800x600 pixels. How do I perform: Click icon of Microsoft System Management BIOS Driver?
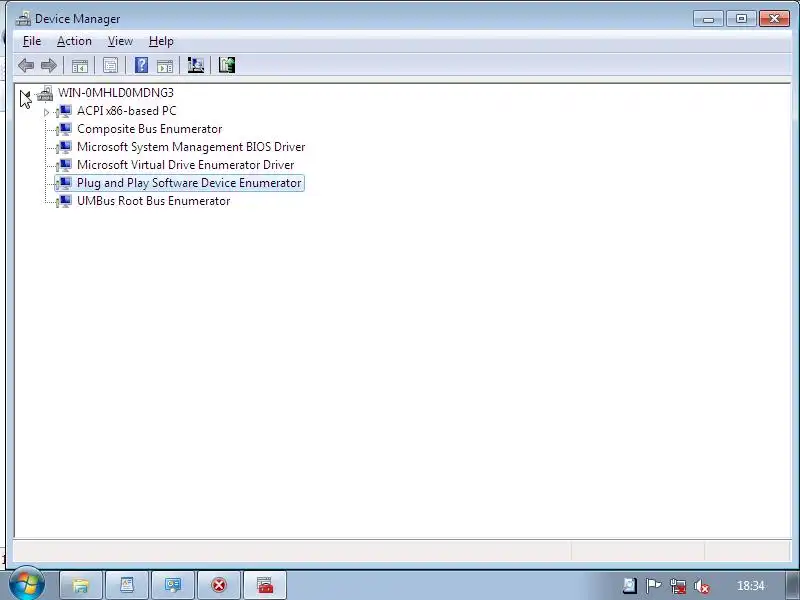64,147
